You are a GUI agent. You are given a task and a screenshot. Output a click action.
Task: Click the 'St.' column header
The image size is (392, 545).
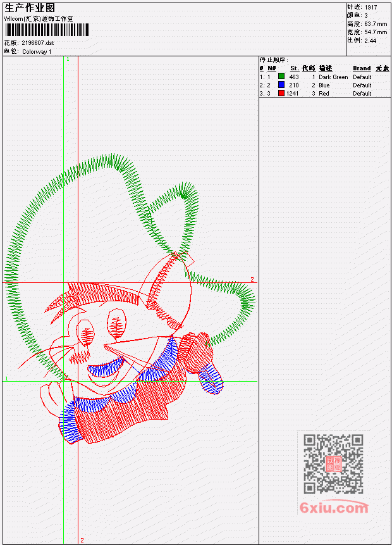click(x=295, y=68)
